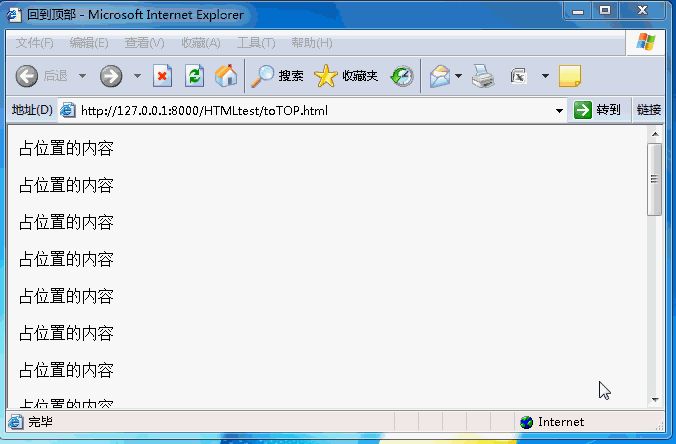Expand the Back history dropdown arrow
This screenshot has width=676, height=444.
click(x=82, y=76)
